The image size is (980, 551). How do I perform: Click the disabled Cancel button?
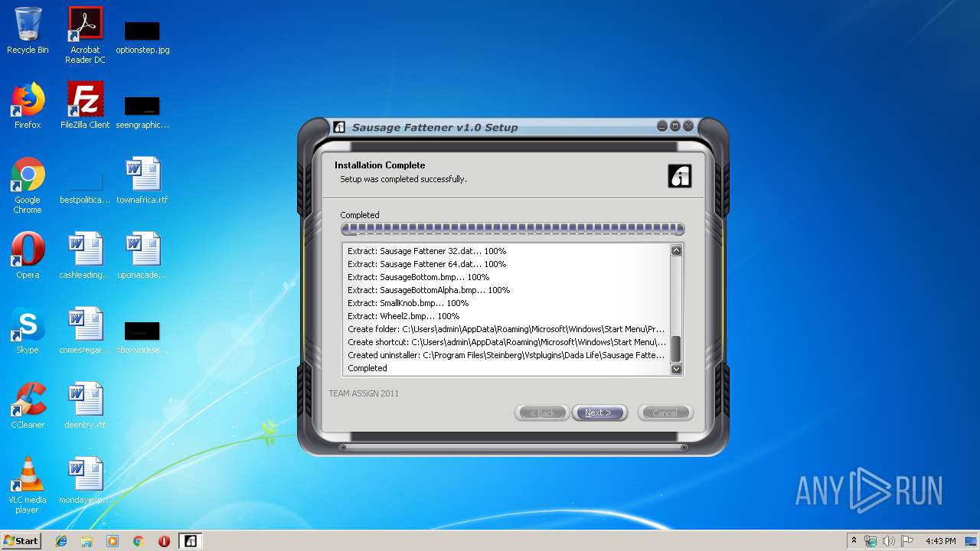pyautogui.click(x=665, y=412)
